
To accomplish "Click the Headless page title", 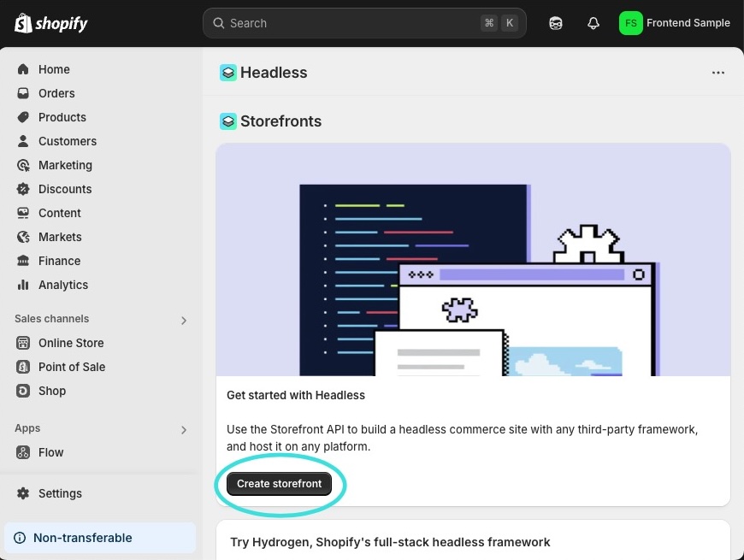I will pyautogui.click(x=274, y=73).
